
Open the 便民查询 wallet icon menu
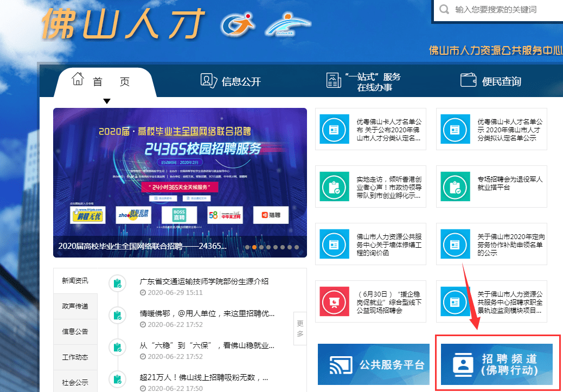point(490,81)
